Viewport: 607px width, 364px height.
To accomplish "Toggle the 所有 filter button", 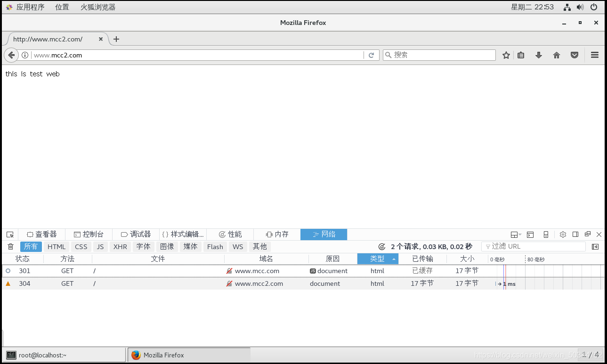I will [x=31, y=247].
